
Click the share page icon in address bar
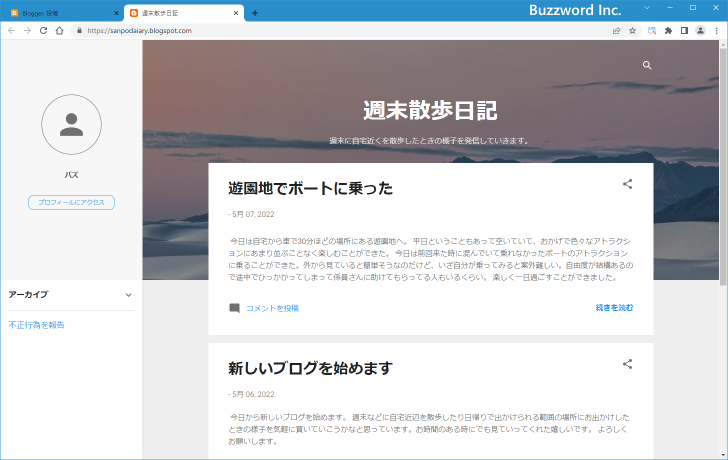click(617, 31)
